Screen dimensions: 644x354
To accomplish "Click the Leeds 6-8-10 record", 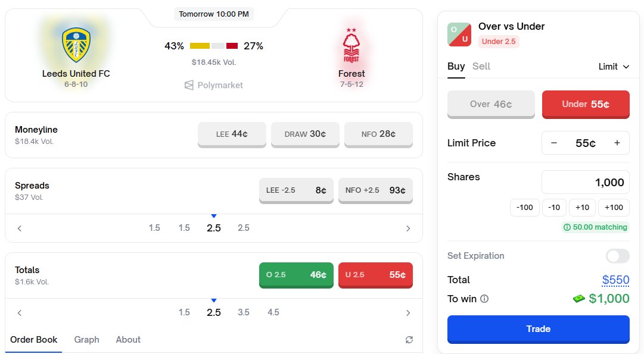I will coord(76,84).
